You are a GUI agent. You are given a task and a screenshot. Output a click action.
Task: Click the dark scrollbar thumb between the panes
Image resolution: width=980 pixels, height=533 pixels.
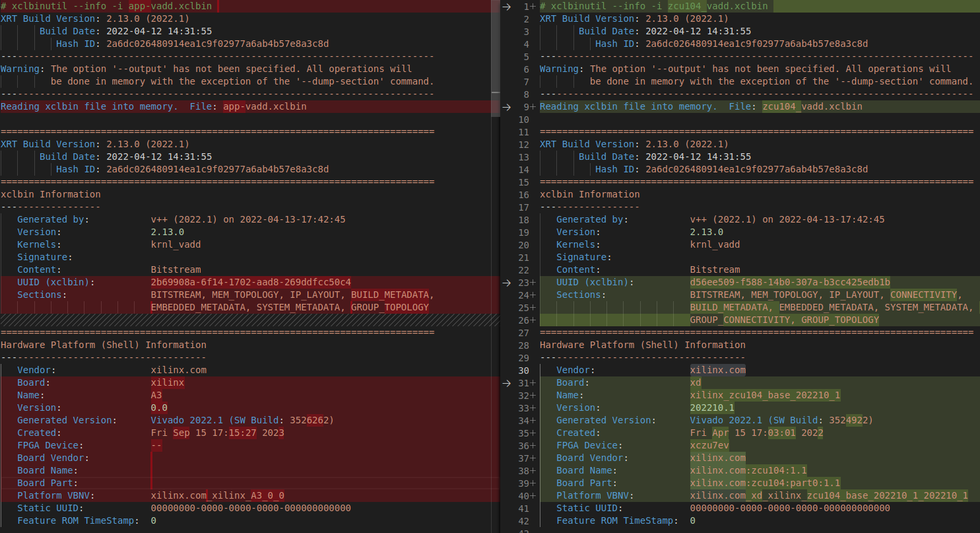tap(496, 46)
